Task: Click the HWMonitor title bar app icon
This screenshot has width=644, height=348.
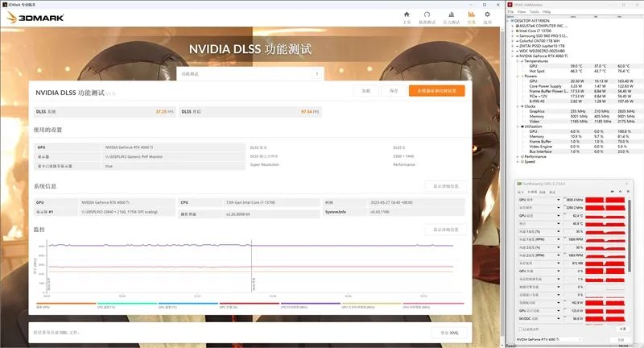Action: pyautogui.click(x=510, y=5)
